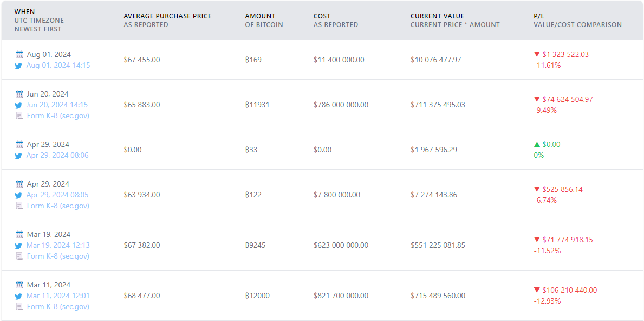Select average purchase price $67 382.00
Image resolution: width=644 pixels, height=321 pixels.
pos(142,246)
